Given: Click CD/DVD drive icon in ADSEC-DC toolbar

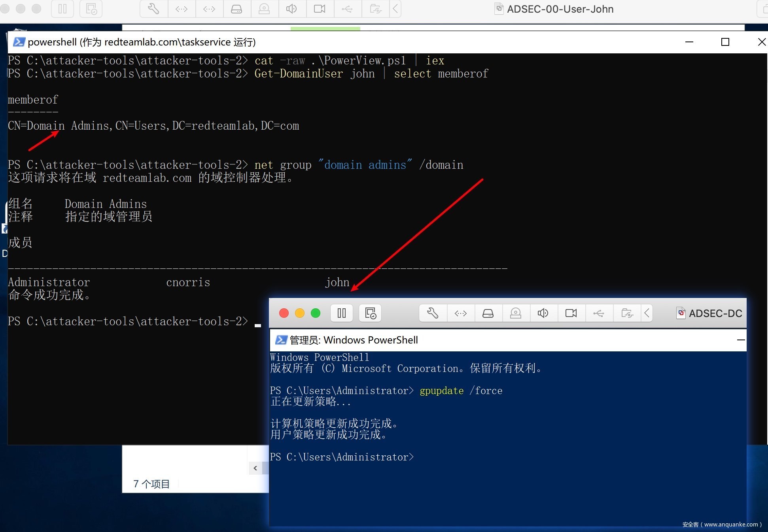Looking at the screenshot, I should (516, 313).
